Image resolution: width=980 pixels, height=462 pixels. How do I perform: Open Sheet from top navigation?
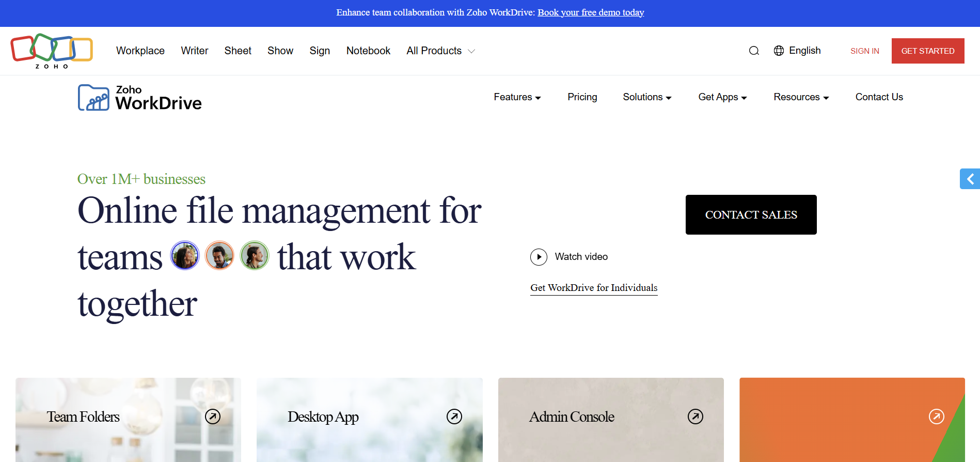click(238, 51)
